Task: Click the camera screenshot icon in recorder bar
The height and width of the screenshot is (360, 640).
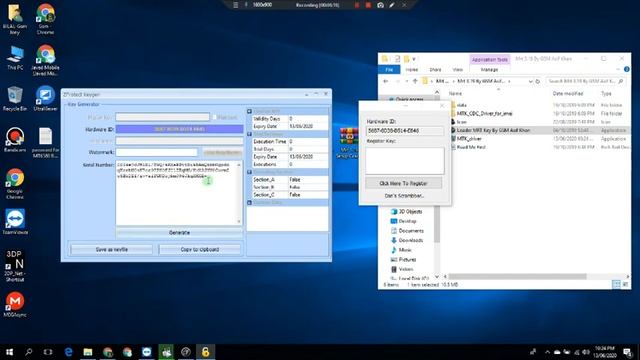Action: point(380,5)
